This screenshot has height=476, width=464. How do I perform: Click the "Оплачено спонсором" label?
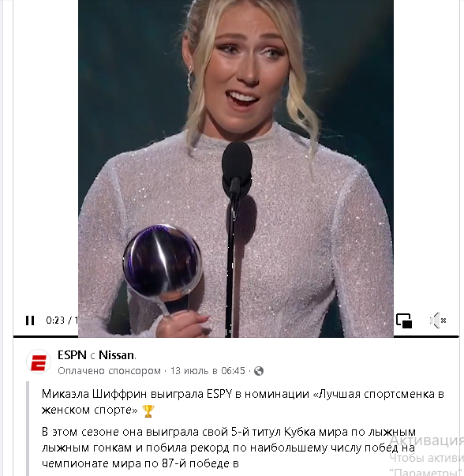point(109,371)
